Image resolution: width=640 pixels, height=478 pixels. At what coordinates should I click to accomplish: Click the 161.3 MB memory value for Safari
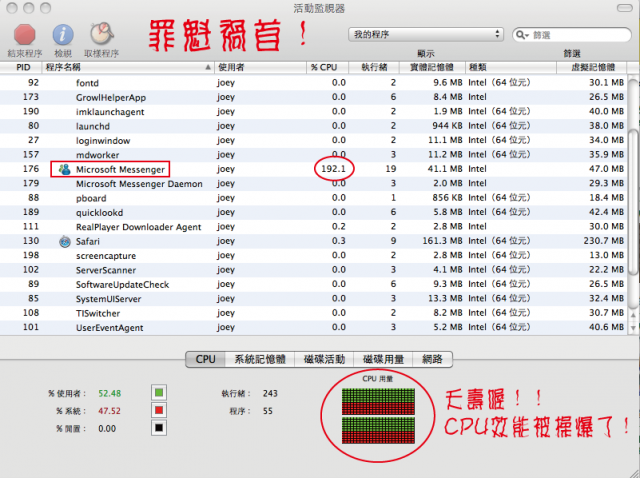coord(442,241)
